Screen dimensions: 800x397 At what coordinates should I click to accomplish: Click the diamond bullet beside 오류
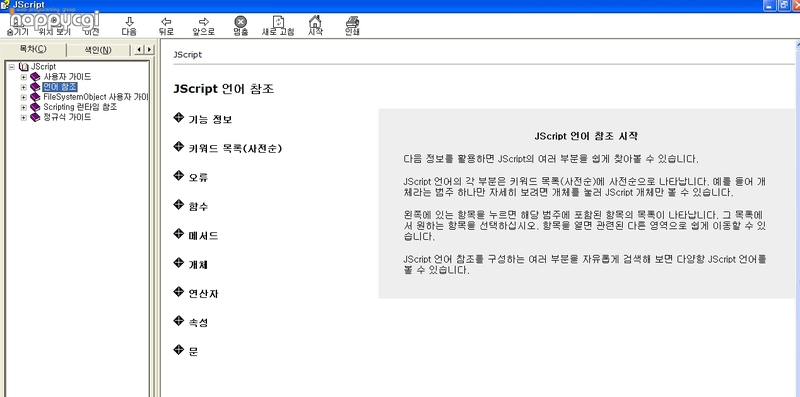[x=179, y=176]
